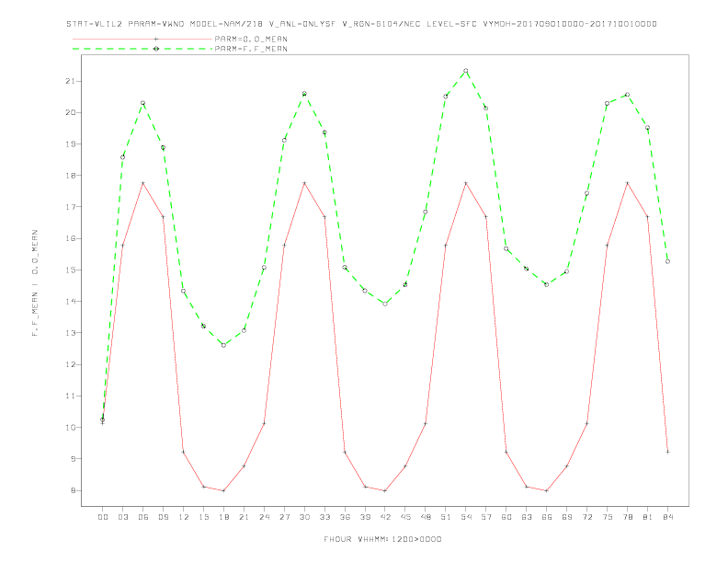
Task: Click the red legend line plus marker
Action: point(156,39)
